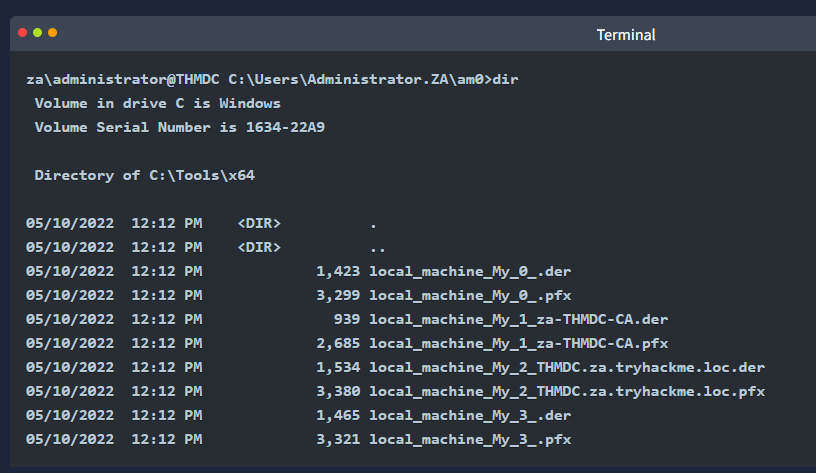Image resolution: width=816 pixels, height=473 pixels.
Task: Click the red close dot
Action: [22, 33]
